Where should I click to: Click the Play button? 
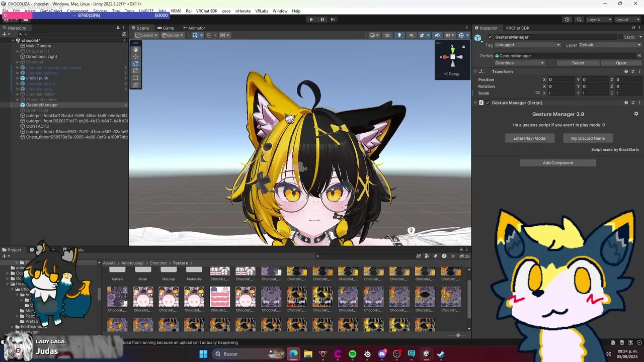[x=311, y=20]
